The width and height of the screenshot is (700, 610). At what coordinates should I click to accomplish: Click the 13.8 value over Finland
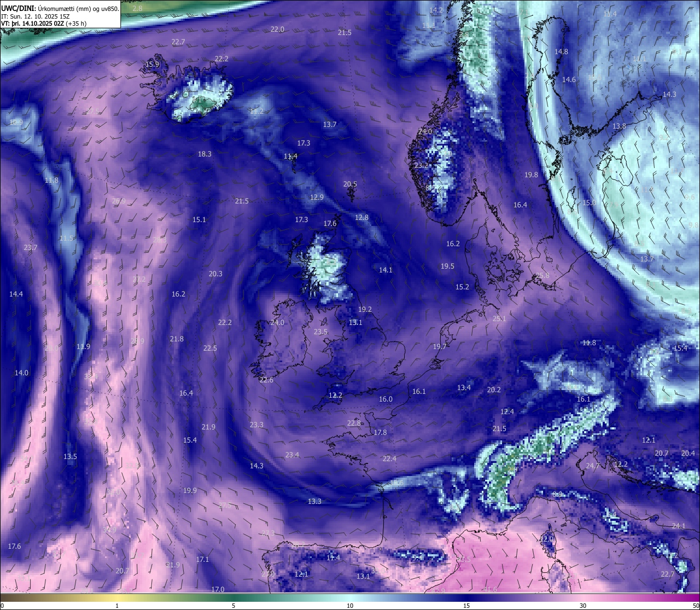click(x=619, y=126)
